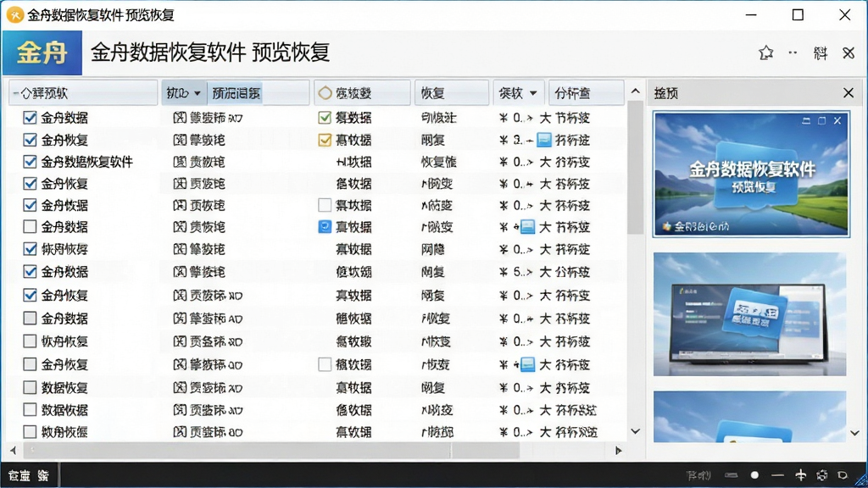Viewport: 868px width, 488px height.
Task: Click the 分析查 column header
Action: click(x=587, y=93)
